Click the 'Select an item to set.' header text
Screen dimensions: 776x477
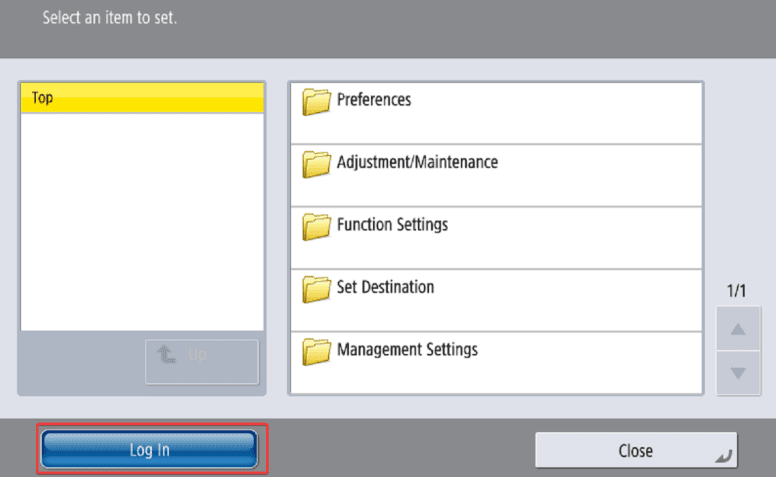(110, 18)
